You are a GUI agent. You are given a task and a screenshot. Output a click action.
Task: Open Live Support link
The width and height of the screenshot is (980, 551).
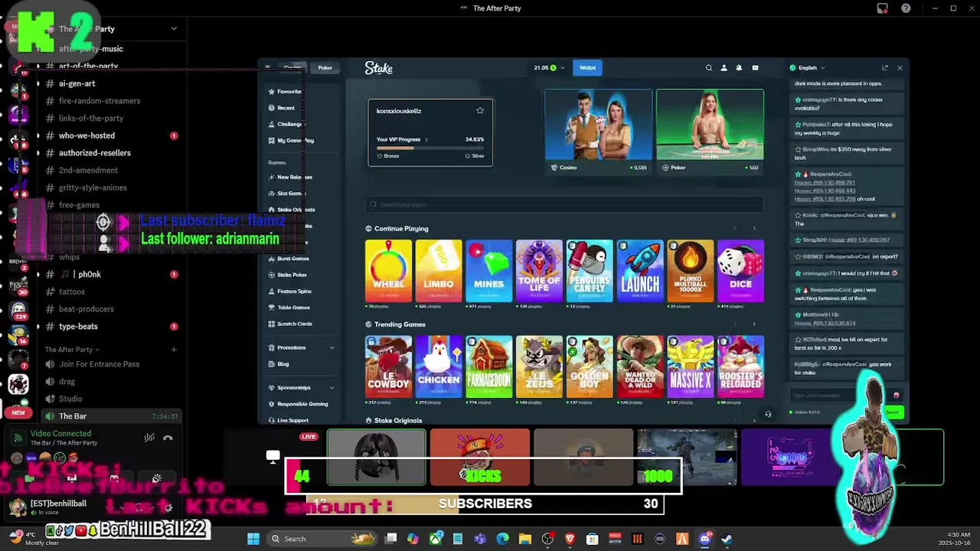click(289, 420)
